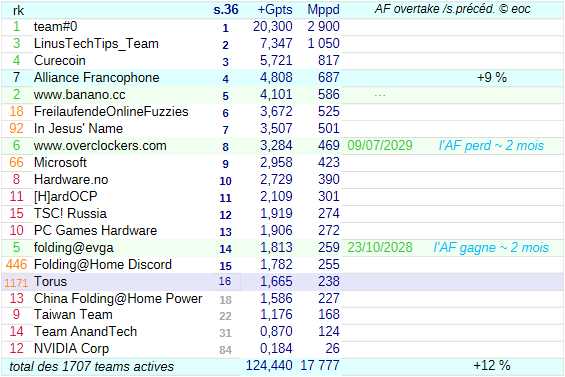The height and width of the screenshot is (377, 565).
Task: Select the AF overtake header cell
Action: pos(453,9)
